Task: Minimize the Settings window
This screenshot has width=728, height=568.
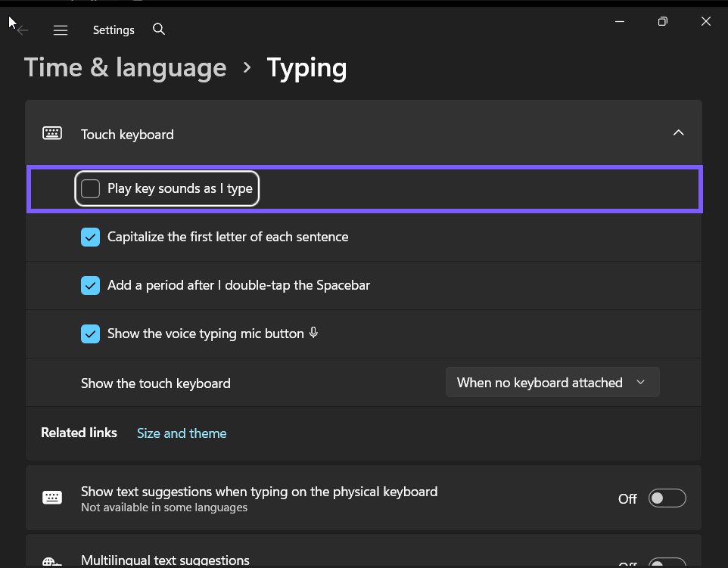Action: 619,21
